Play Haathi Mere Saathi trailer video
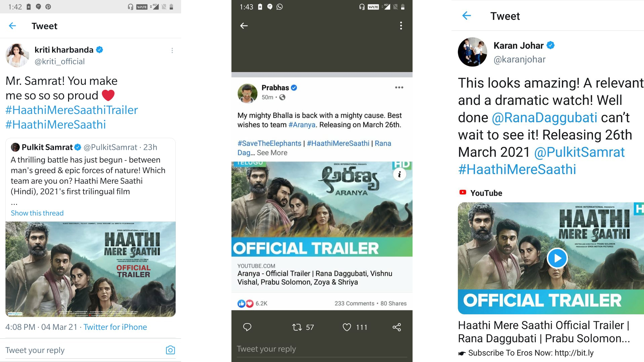Viewport: 644px width, 362px height. tap(557, 258)
